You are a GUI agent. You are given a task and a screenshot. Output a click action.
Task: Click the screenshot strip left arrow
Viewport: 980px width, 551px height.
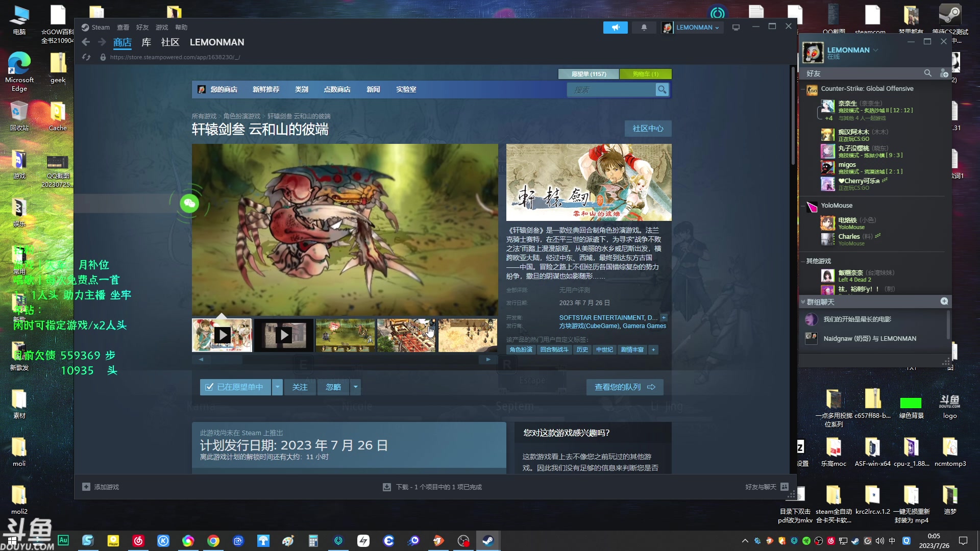tap(201, 359)
